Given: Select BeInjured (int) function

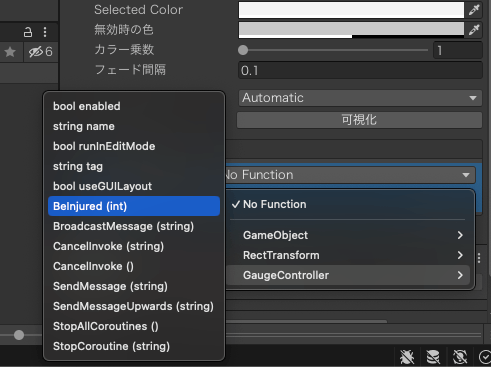Looking at the screenshot, I should click(134, 206).
